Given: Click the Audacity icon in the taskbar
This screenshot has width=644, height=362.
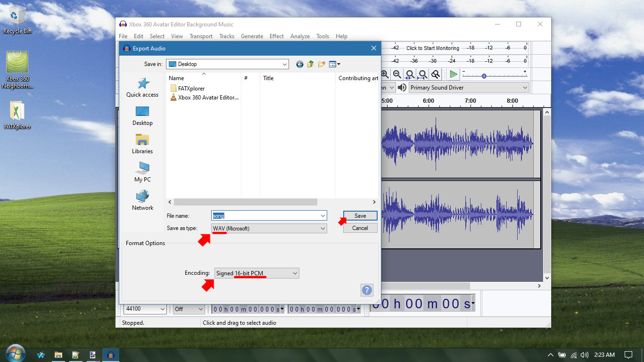Looking at the screenshot, I should click(111, 355).
